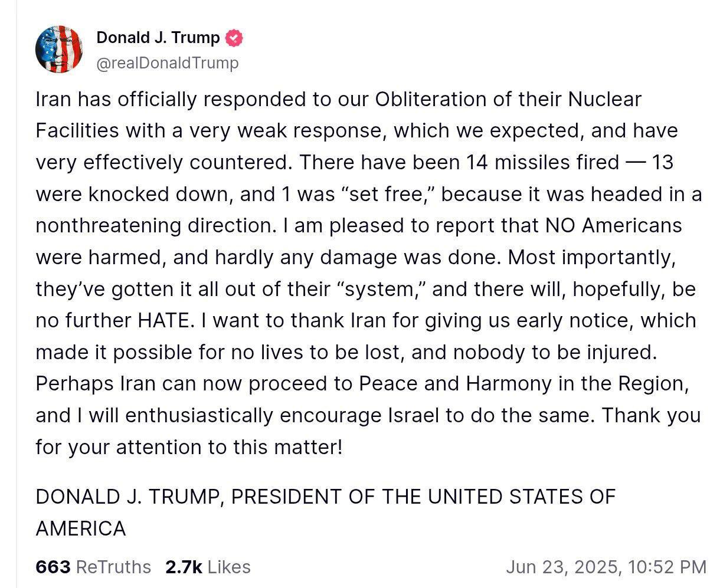Click the word Israel in the post
The width and height of the screenshot is (720, 588).
point(413,415)
